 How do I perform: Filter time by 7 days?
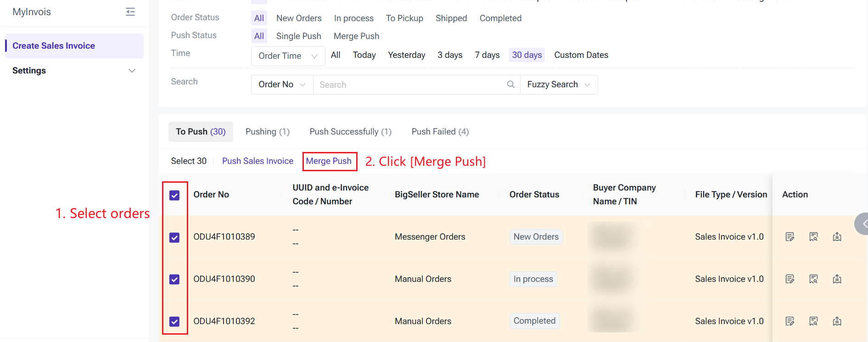click(487, 55)
